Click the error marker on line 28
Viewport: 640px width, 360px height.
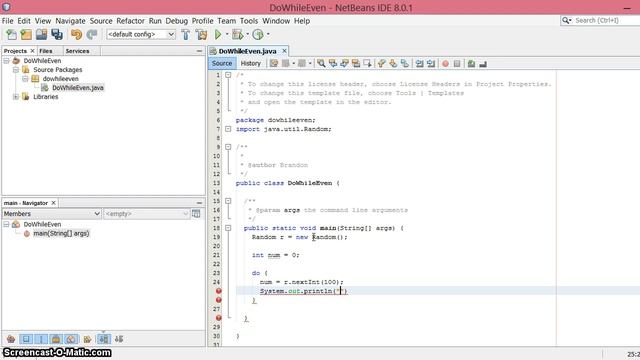tap(218, 318)
